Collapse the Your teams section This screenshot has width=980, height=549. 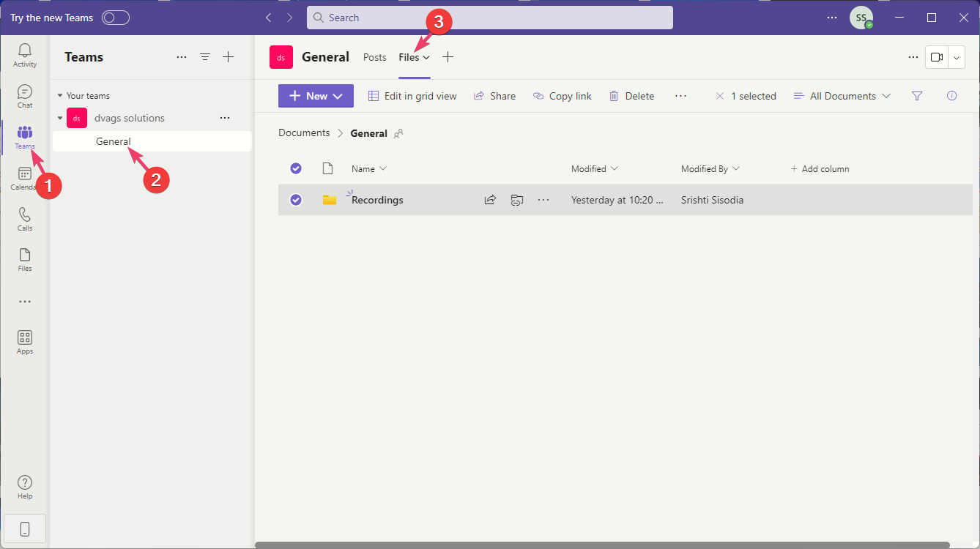point(60,96)
